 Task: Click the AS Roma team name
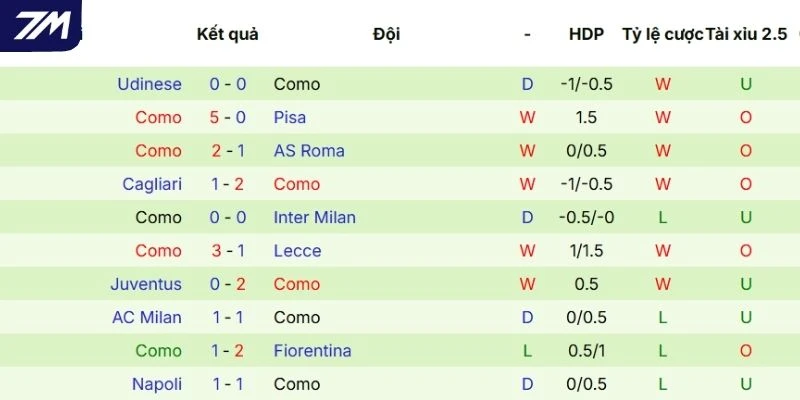pos(309,151)
